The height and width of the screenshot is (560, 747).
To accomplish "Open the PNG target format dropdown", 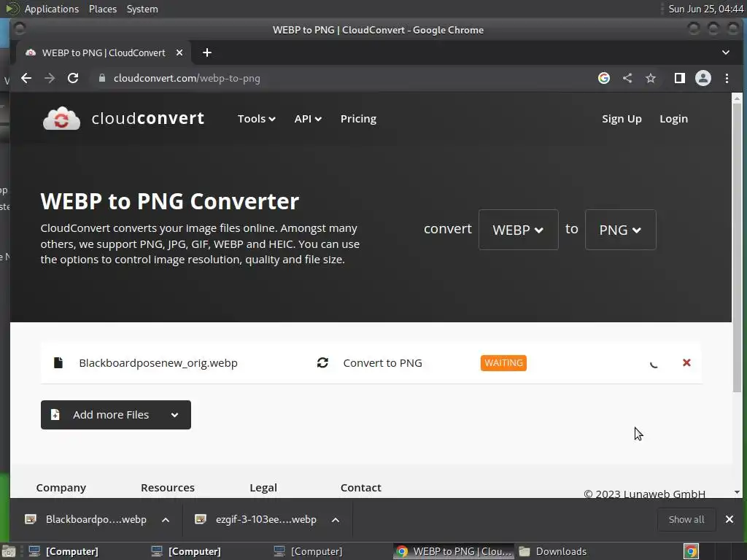I will [620, 230].
